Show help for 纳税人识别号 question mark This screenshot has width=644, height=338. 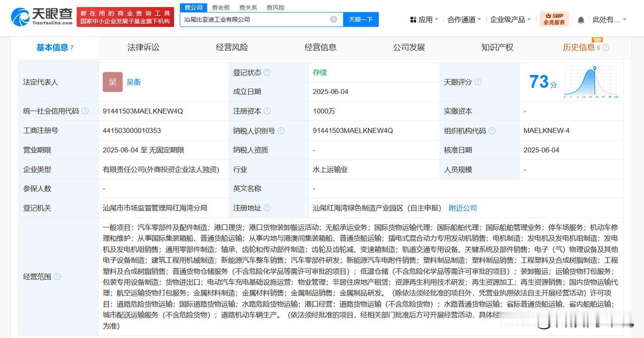coord(281,131)
